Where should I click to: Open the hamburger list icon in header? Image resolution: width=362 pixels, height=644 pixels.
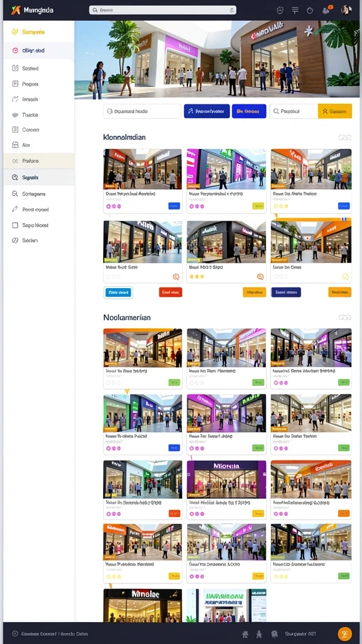pyautogui.click(x=295, y=10)
